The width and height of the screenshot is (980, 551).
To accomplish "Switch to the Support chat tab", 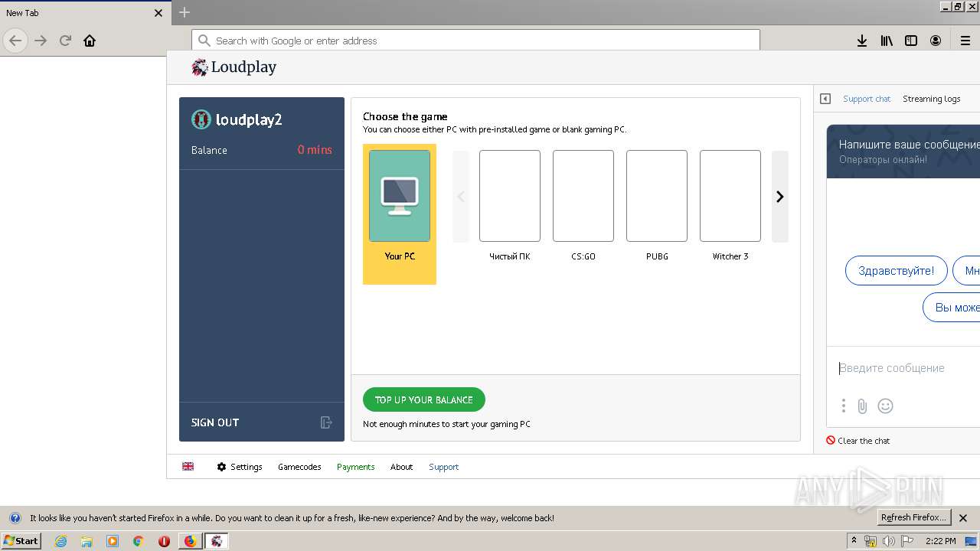I will pyautogui.click(x=867, y=99).
